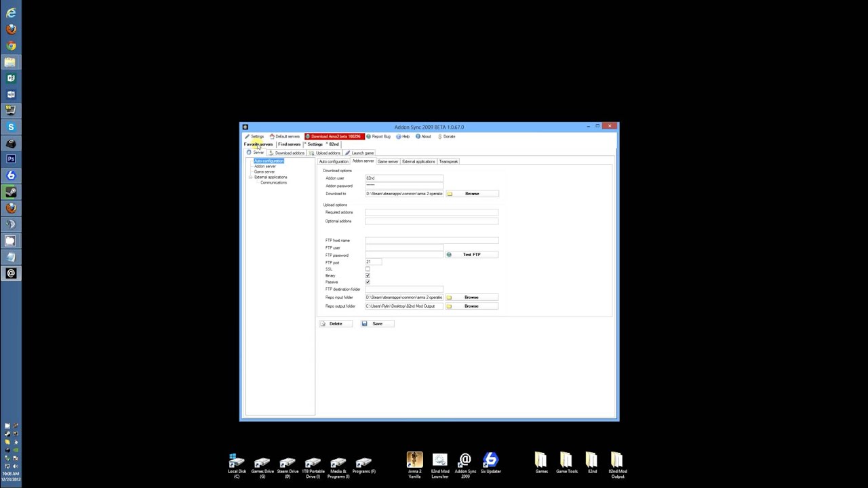Browse for the Download to folder
The height and width of the screenshot is (488, 868).
tap(472, 194)
